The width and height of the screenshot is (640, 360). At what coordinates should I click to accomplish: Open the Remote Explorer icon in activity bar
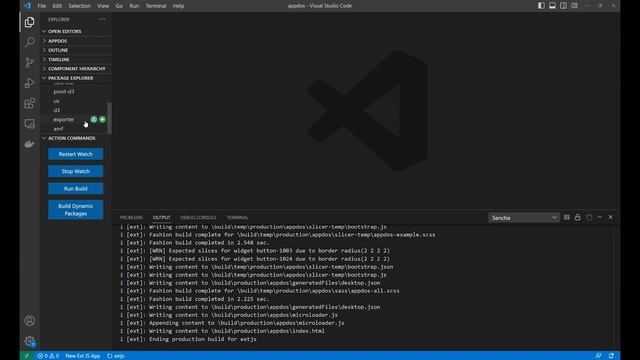tap(29, 124)
